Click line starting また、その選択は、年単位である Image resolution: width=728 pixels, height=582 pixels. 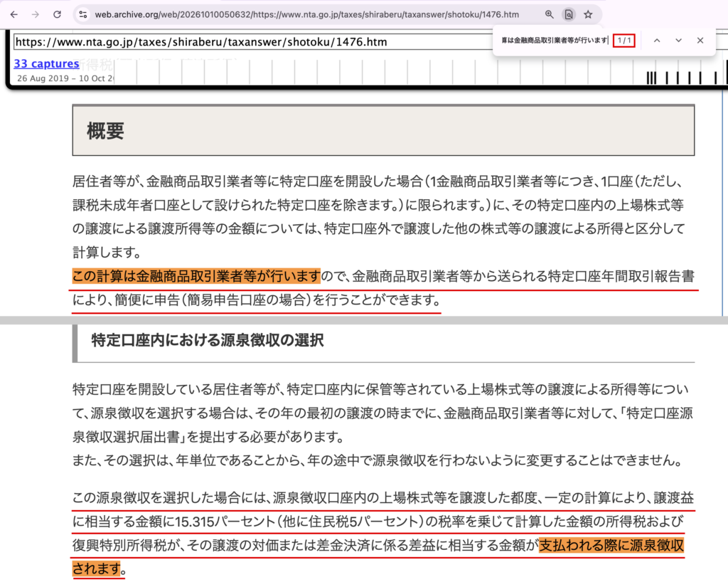(x=378, y=460)
